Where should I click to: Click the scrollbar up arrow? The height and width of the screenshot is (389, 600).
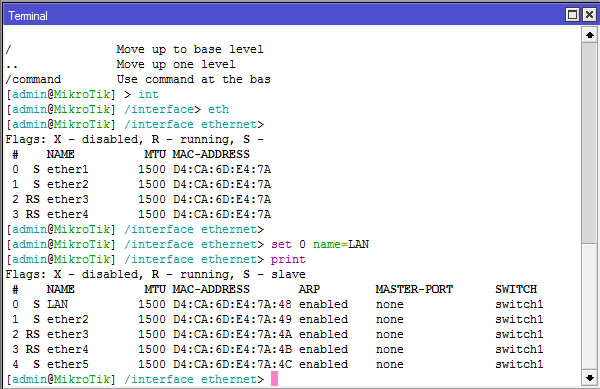pyautogui.click(x=590, y=35)
